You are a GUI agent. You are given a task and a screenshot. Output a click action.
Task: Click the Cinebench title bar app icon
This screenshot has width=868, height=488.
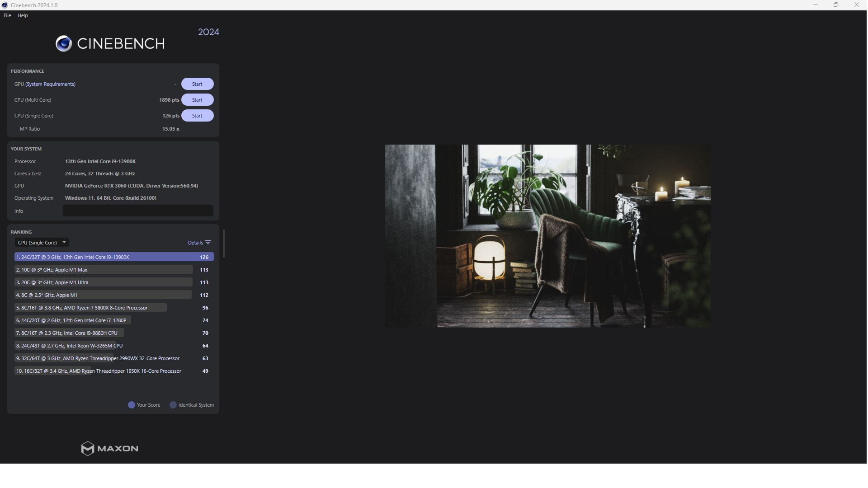coord(5,5)
